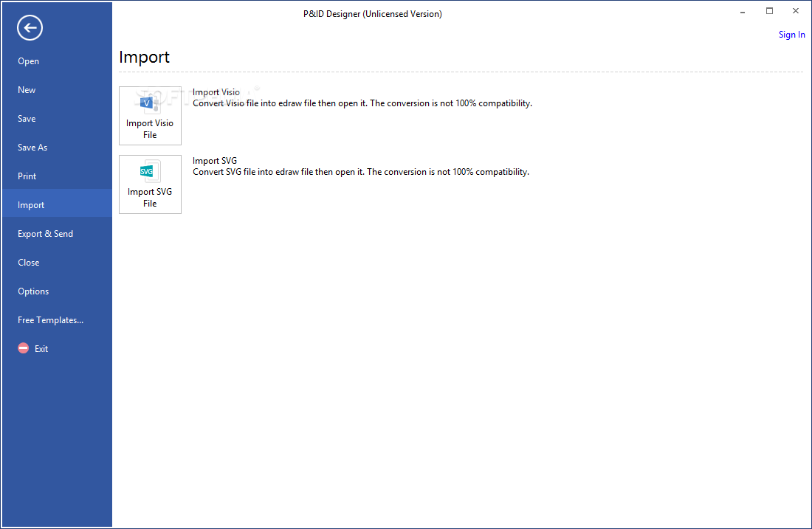Click the window title P&ID Designer text
Screen dimensions: 812x529
(372, 14)
